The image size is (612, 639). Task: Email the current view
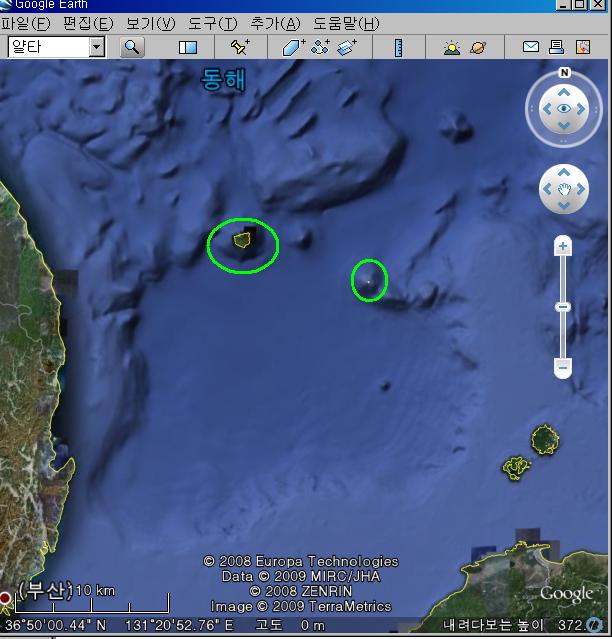point(531,47)
